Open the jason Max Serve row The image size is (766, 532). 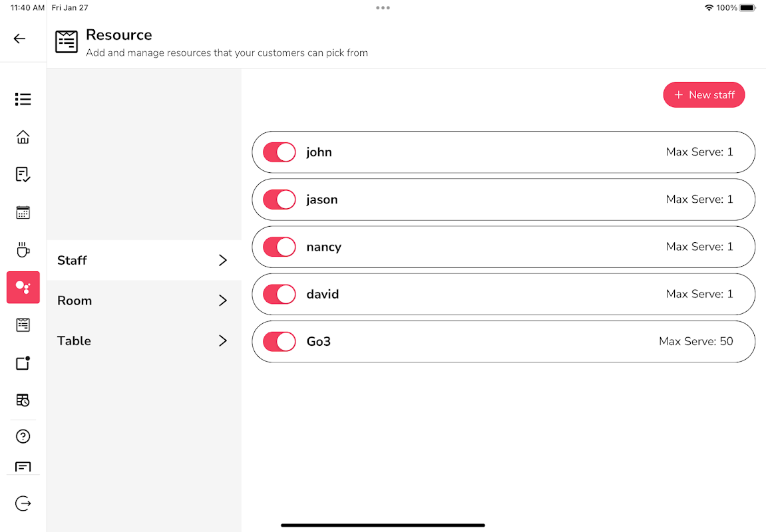pyautogui.click(x=504, y=199)
